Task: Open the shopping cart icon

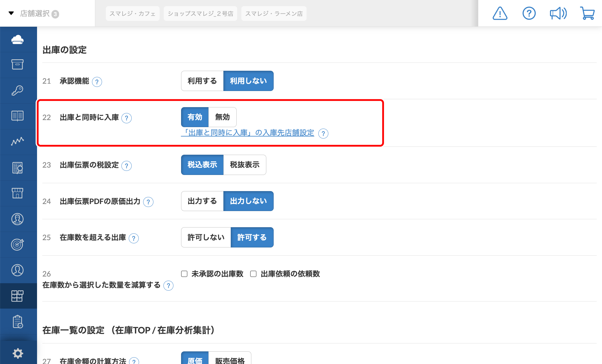Action: pos(587,14)
